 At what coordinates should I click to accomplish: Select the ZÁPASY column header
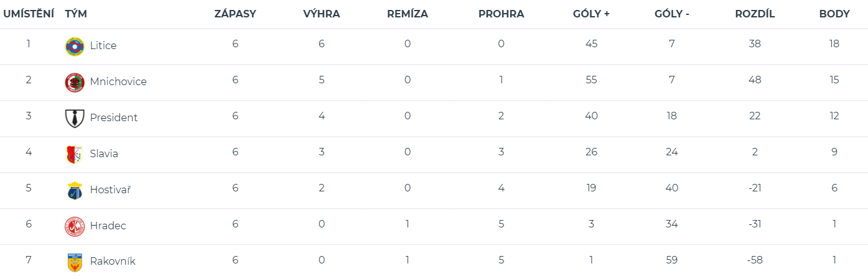click(x=235, y=14)
